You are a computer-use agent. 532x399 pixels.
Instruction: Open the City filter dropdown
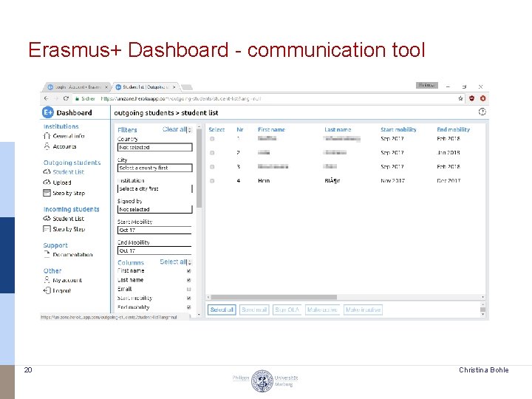coord(155,168)
